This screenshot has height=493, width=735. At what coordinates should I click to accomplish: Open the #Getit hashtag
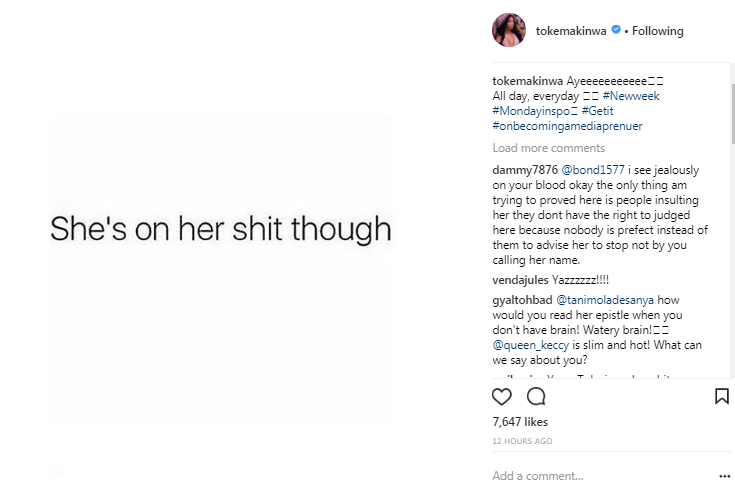(x=599, y=111)
